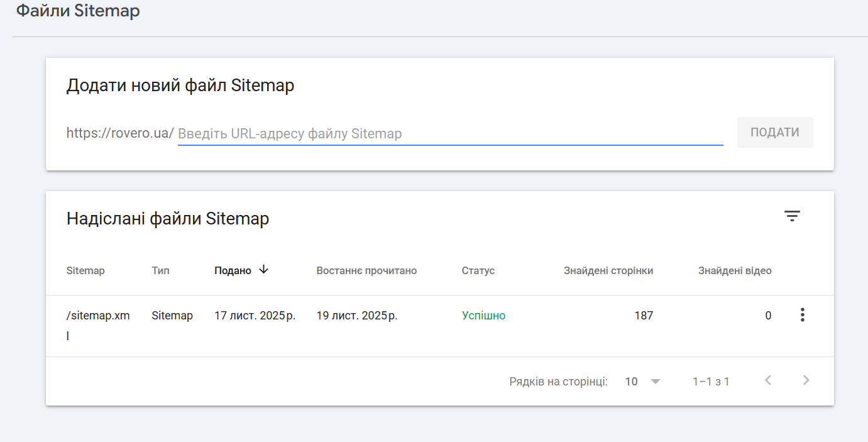Image resolution: width=868 pixels, height=442 pixels.
Task: Open the sitemap table filter icon
Action: 792,216
